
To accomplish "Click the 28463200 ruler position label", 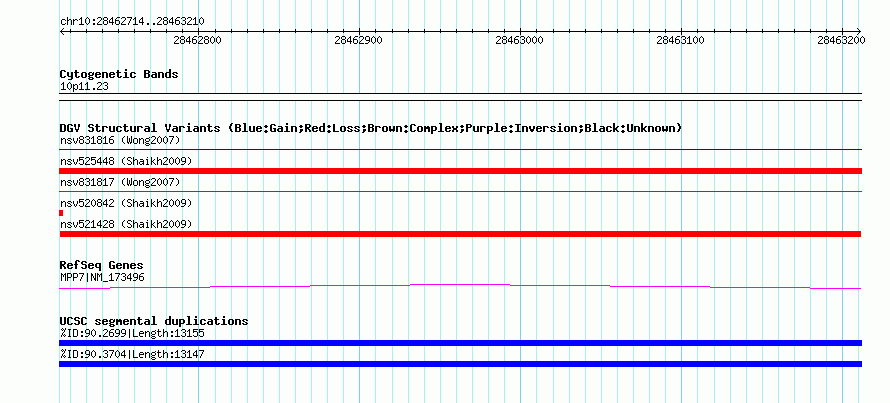I will coord(841,40).
